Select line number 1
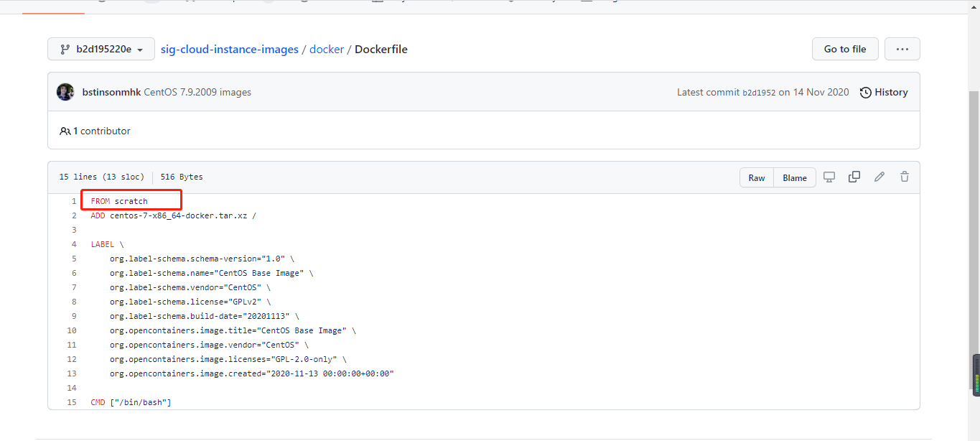Viewport: 980px width, 441px height. pyautogui.click(x=73, y=201)
